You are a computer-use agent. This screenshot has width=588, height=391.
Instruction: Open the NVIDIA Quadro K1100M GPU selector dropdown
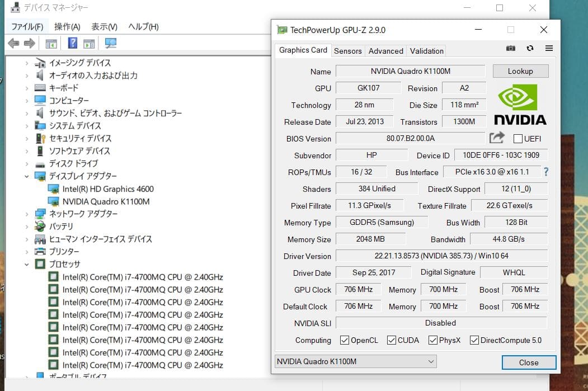[x=355, y=361]
